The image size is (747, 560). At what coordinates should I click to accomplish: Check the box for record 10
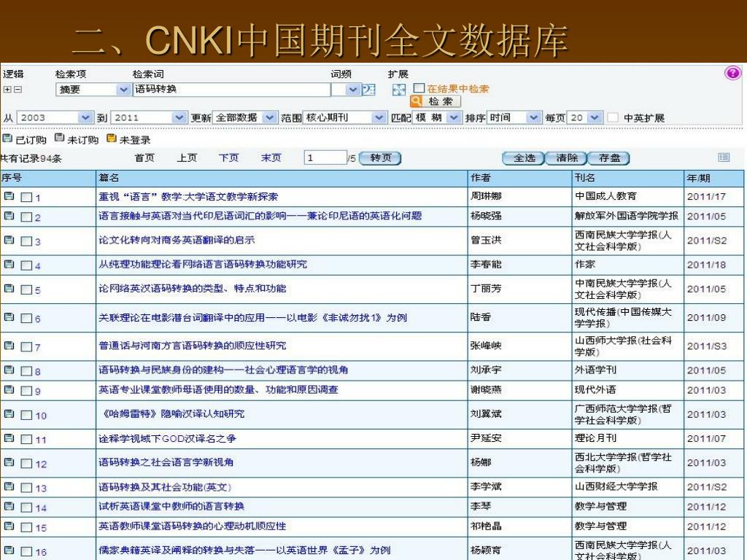[x=26, y=415]
